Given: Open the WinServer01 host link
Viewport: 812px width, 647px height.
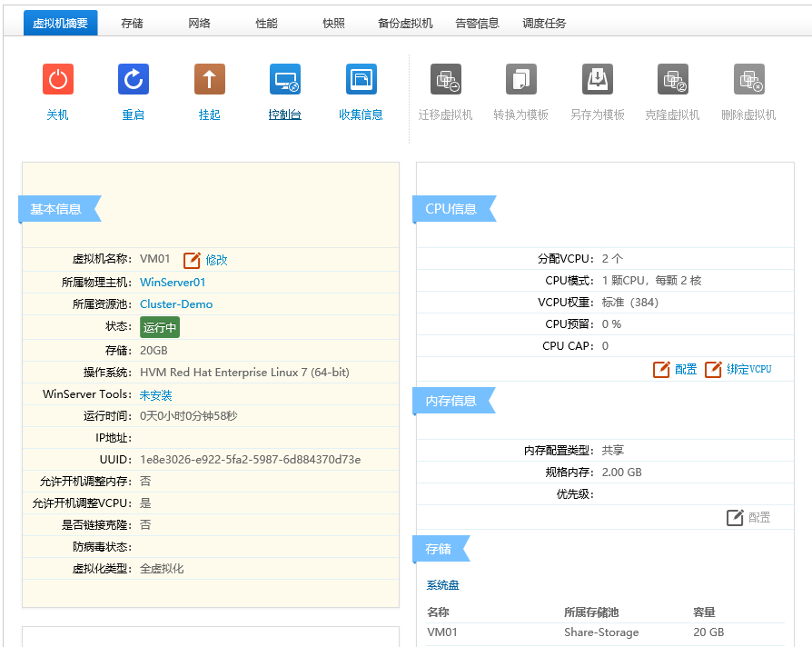Looking at the screenshot, I should (173, 283).
